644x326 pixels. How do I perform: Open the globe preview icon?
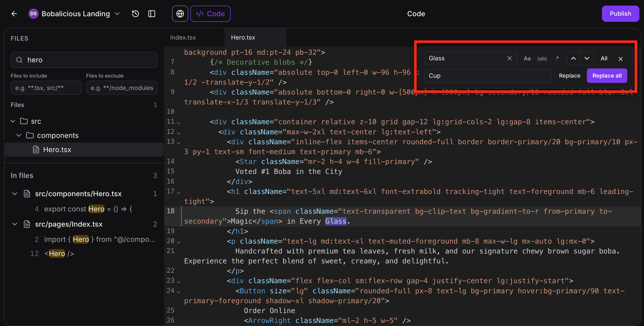coord(180,14)
